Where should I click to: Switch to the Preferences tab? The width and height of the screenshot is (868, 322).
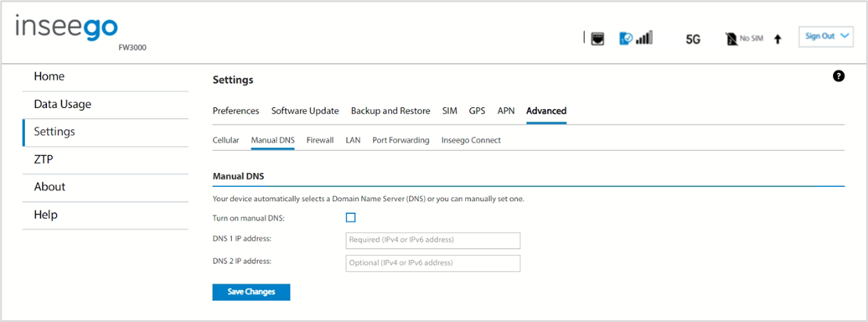(x=235, y=111)
